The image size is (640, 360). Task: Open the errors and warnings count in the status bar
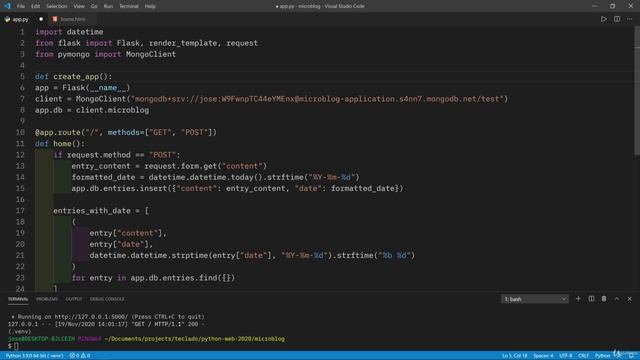80,356
